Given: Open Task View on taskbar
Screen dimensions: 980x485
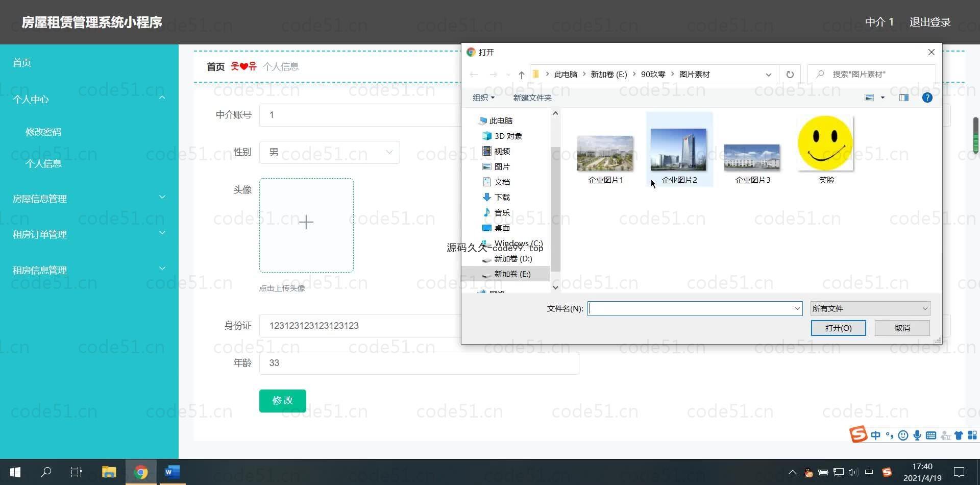Looking at the screenshot, I should [77, 472].
